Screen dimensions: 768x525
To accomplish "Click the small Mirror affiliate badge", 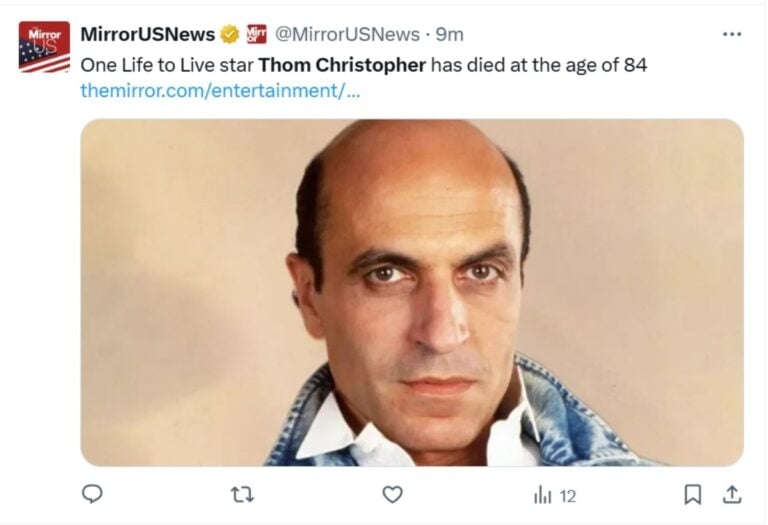I will (257, 34).
